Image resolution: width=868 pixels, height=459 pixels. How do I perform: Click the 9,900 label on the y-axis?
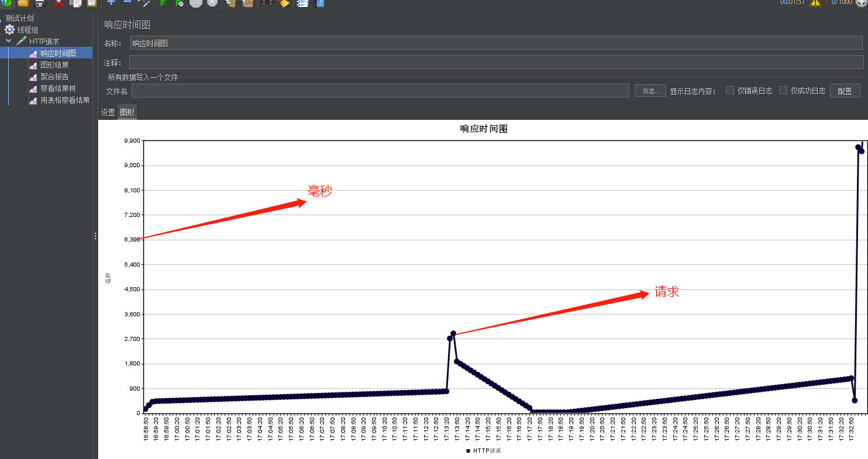(x=132, y=141)
